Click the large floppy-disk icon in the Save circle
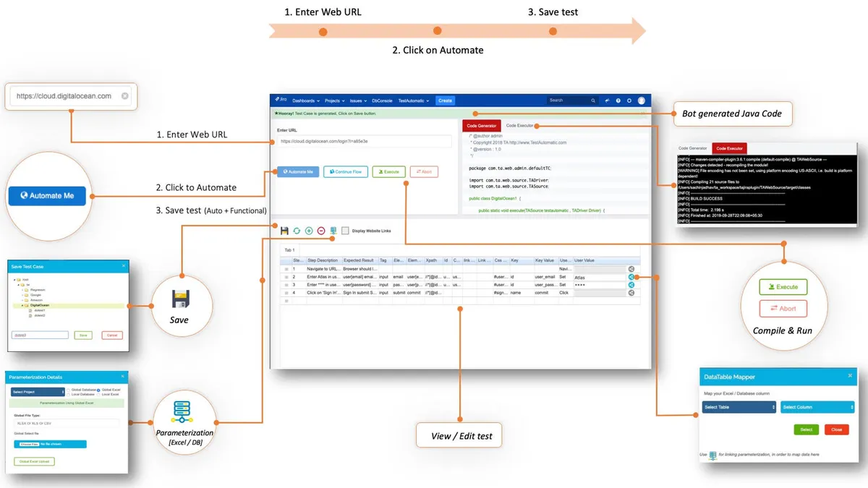 point(179,299)
